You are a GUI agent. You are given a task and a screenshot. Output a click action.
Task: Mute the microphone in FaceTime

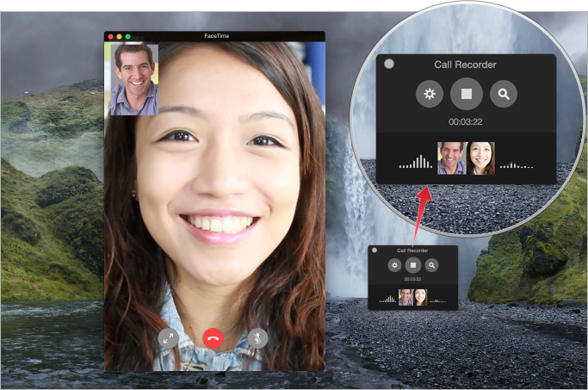(257, 338)
